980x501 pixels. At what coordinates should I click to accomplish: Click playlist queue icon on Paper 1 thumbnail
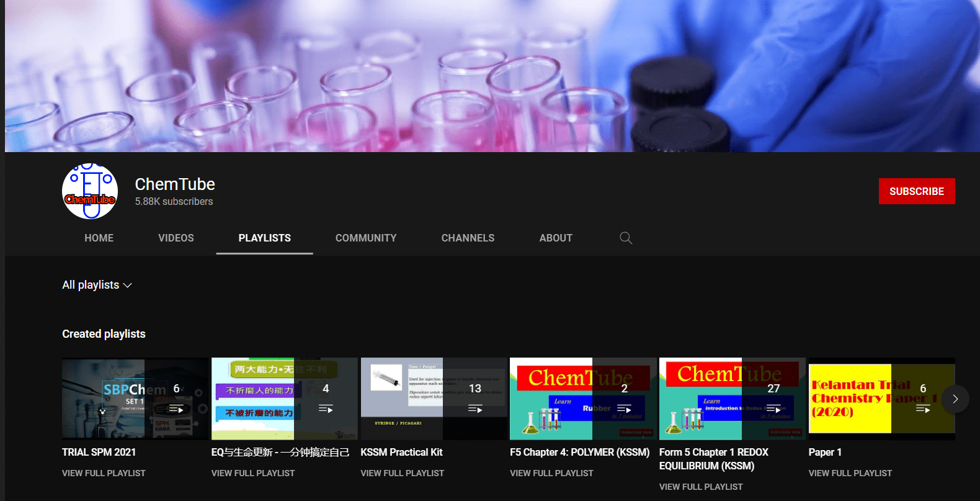pyautogui.click(x=923, y=409)
